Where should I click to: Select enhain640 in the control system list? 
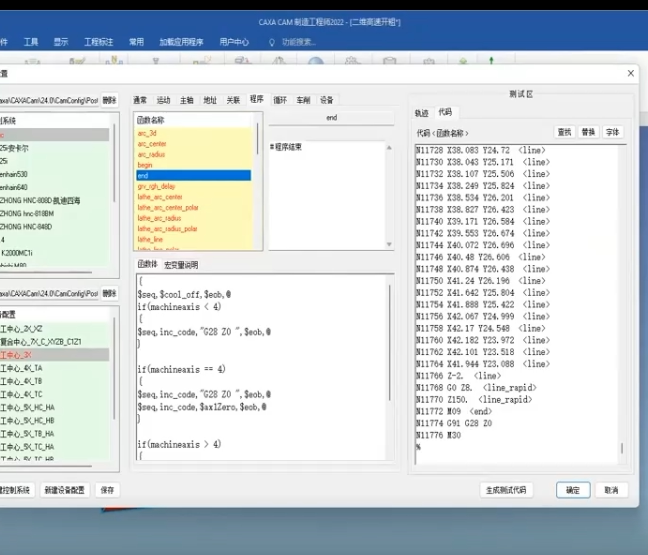pos(55,187)
